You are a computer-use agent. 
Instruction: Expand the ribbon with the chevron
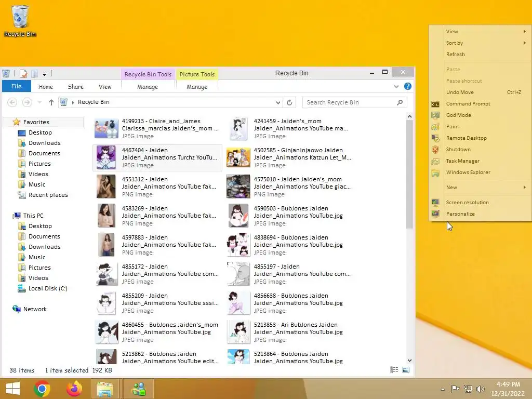coord(396,87)
